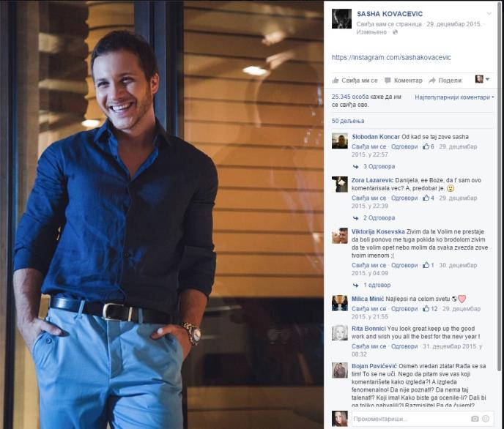Viewport: 504px width, 429px height.
Task: Open Најпопуларнији коментари sort dropdown
Action: click(454, 97)
